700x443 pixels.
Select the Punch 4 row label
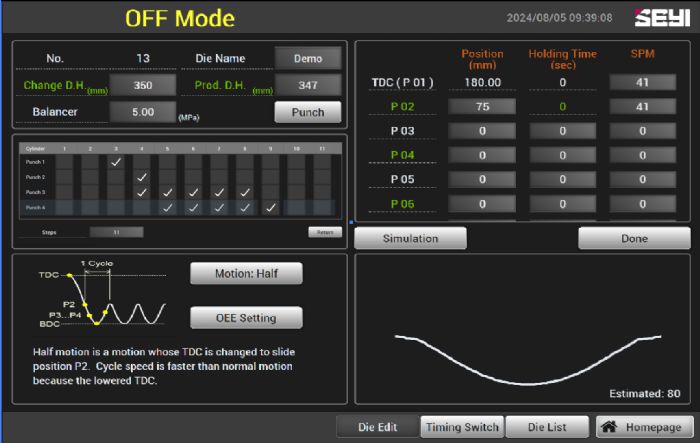(x=35, y=208)
